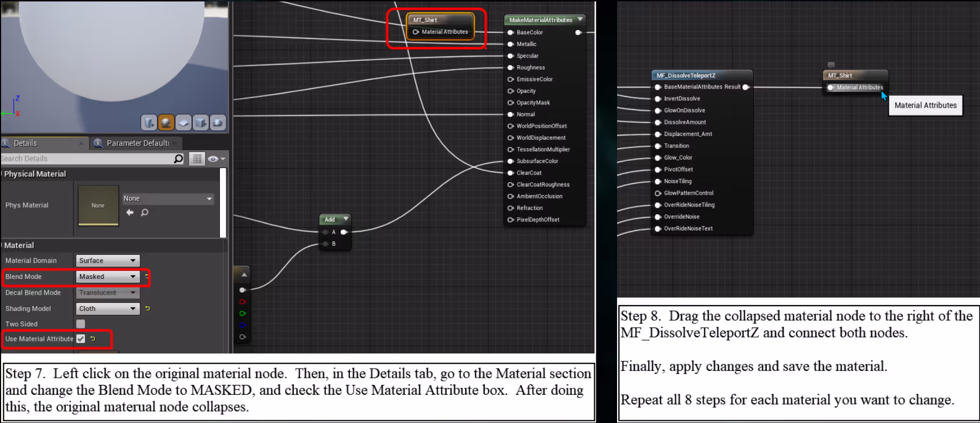This screenshot has width=980, height=423.
Task: Select the cylinder preview mesh icon
Action: [x=149, y=122]
